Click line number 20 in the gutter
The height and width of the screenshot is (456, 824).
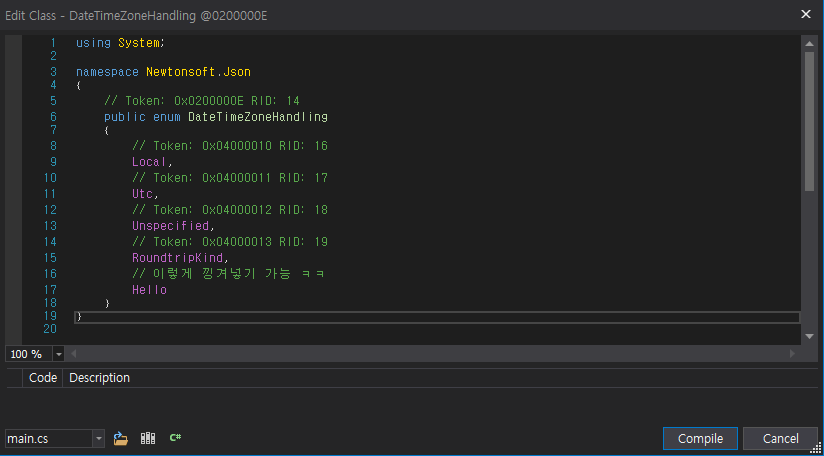click(50, 329)
